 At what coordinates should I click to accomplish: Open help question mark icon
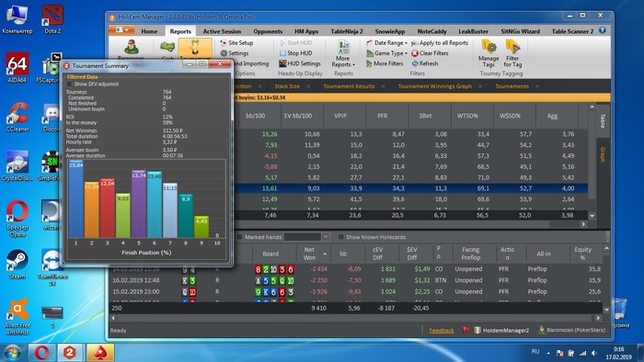tap(602, 30)
